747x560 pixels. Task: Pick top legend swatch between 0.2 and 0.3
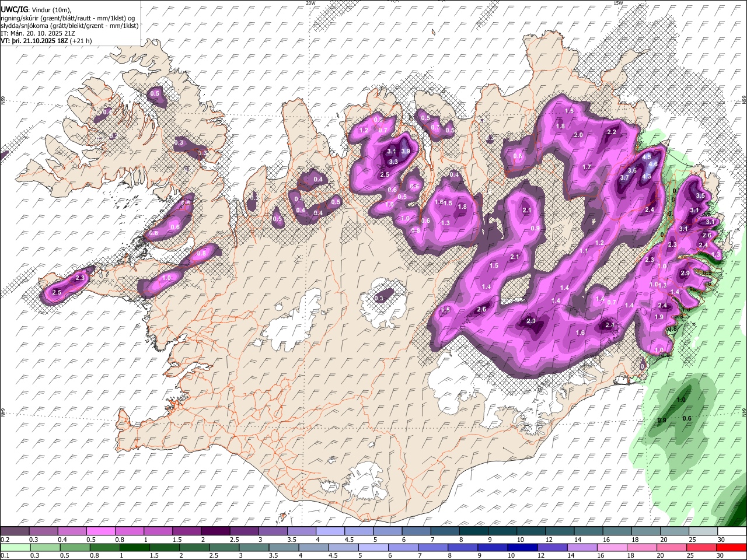coord(15,531)
